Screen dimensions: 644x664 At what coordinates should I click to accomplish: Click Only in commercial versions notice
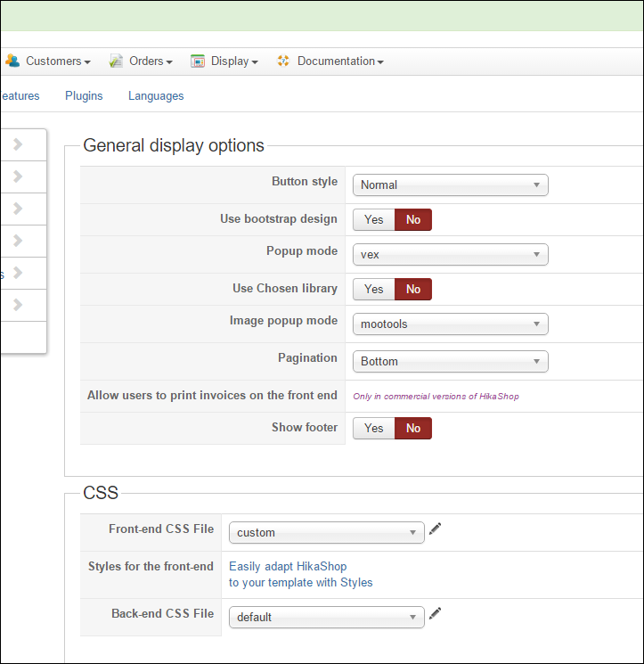[436, 397]
